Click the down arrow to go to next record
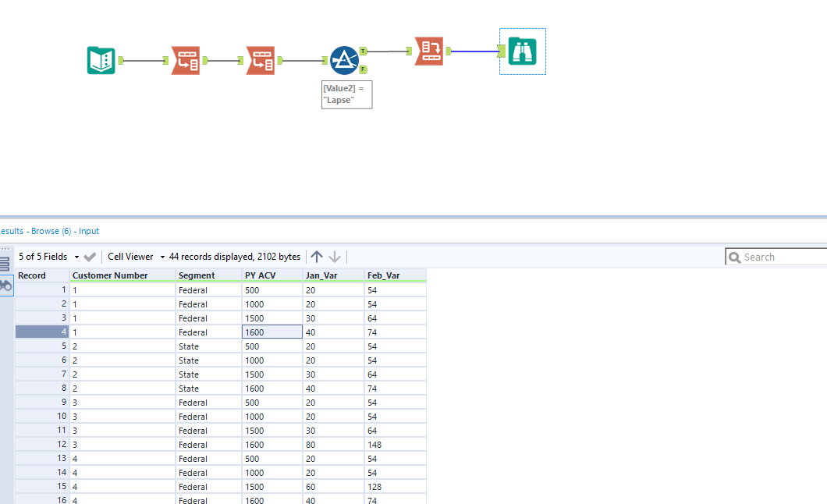The image size is (827, 504). click(x=335, y=256)
